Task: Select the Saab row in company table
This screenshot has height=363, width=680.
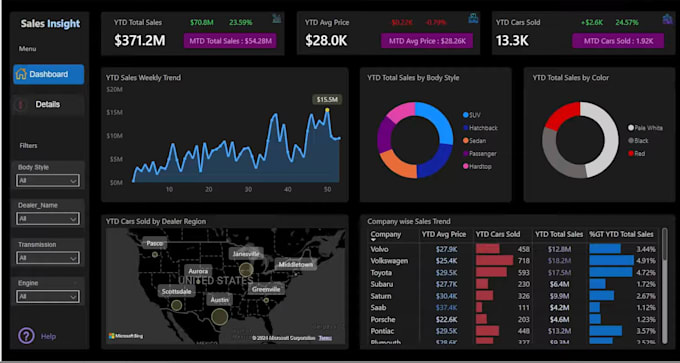Action: (x=513, y=308)
